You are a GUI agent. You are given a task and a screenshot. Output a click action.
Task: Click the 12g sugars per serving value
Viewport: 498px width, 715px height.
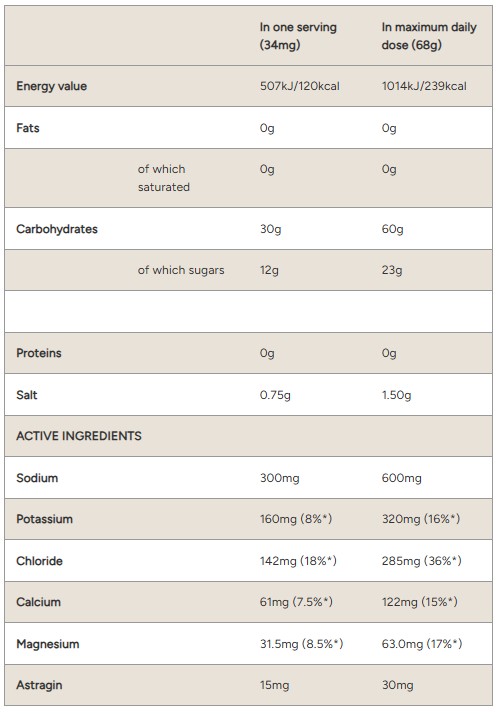(x=269, y=270)
